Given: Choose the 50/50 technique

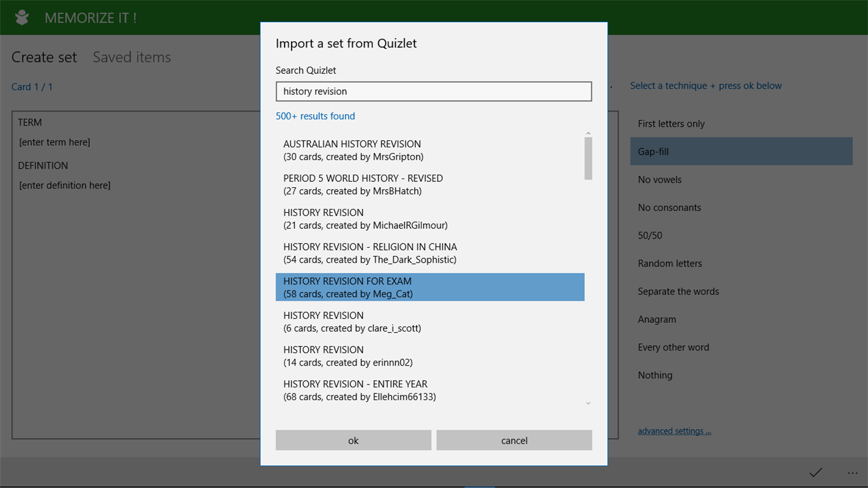Looking at the screenshot, I should tap(741, 236).
